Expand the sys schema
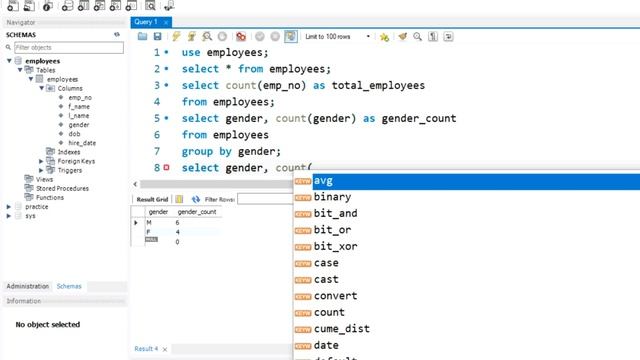640x360 pixels. click(x=9, y=216)
